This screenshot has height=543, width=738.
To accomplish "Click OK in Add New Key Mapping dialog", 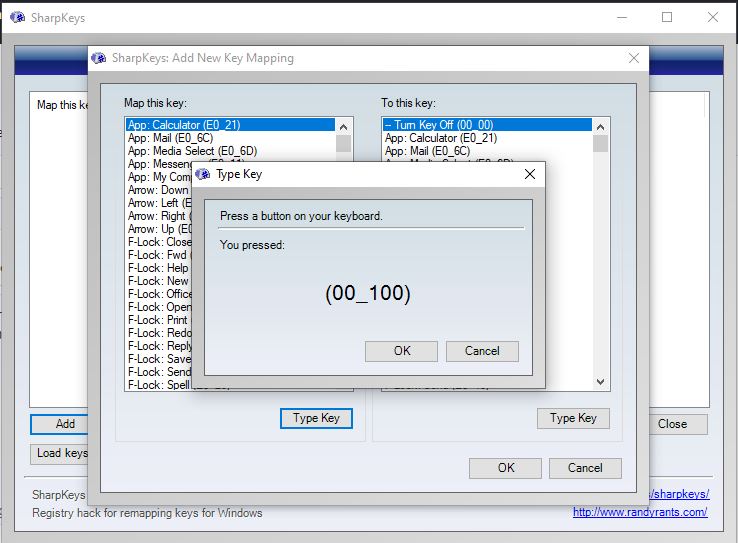I will tap(505, 468).
